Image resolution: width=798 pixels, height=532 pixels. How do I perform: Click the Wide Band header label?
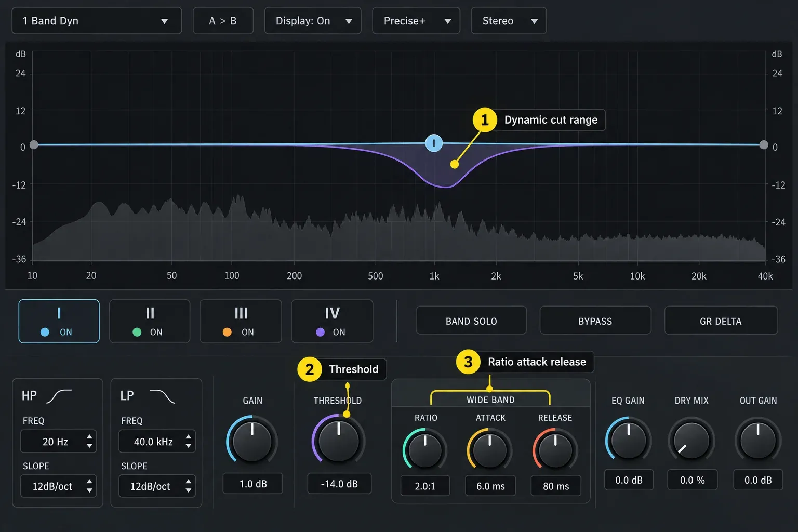(490, 400)
